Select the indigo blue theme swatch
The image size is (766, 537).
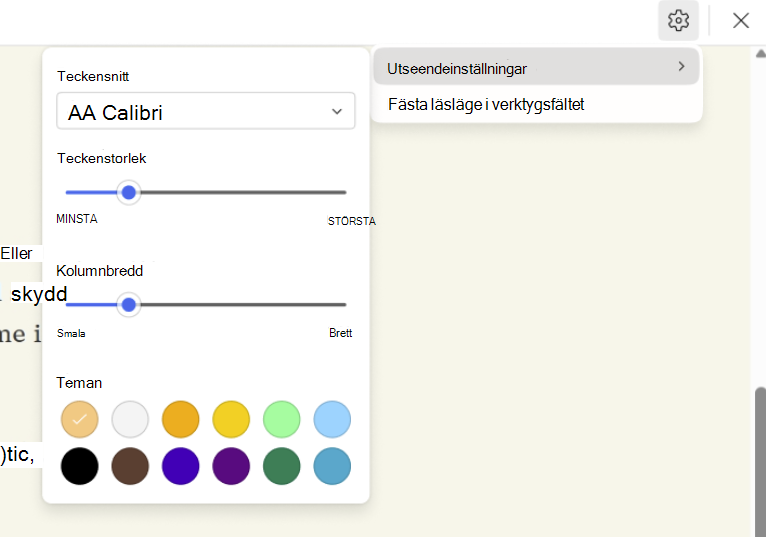[180, 466]
